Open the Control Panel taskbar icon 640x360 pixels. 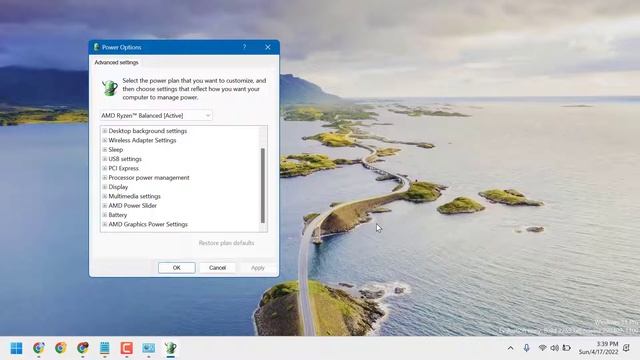(149, 348)
